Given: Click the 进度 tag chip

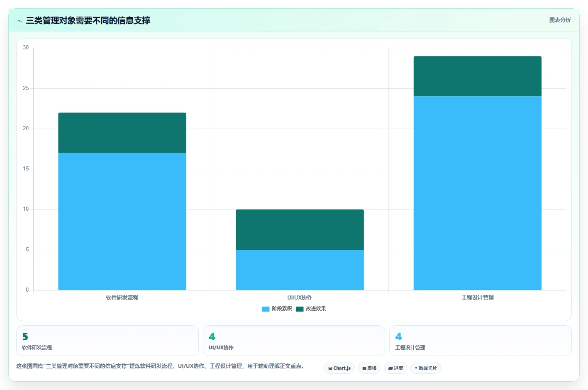Looking at the screenshot, I should (395, 368).
